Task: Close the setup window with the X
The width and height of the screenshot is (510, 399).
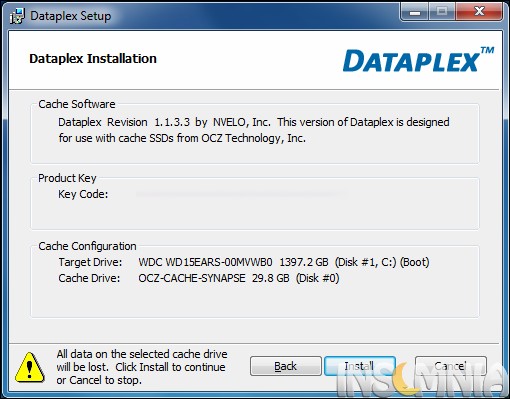Action: tap(479, 12)
